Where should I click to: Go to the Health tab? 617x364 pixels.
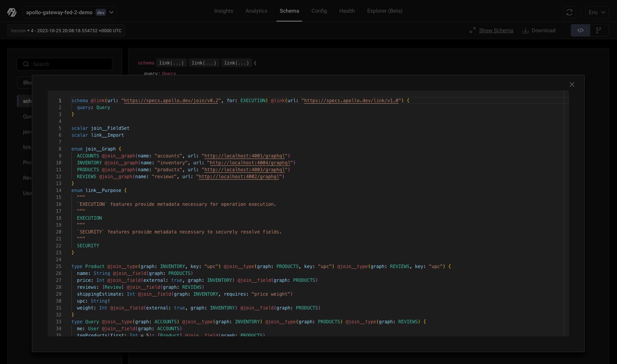tap(347, 11)
